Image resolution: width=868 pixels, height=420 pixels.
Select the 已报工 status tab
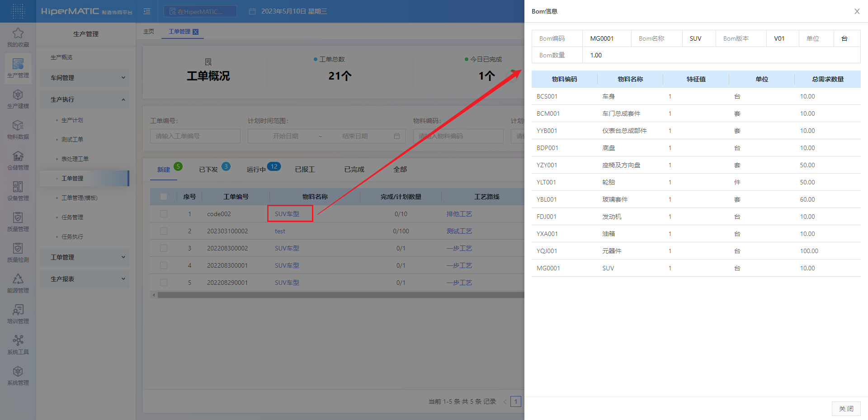(x=305, y=170)
